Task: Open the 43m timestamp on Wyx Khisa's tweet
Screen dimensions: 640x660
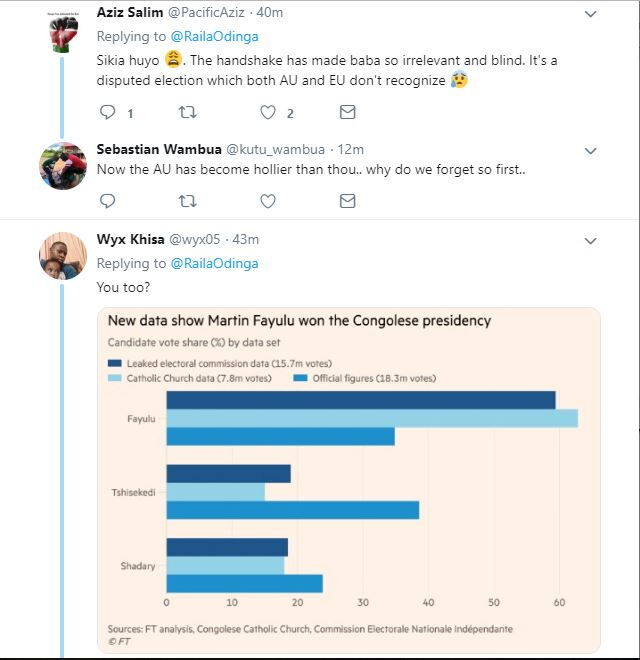Action: tap(245, 240)
